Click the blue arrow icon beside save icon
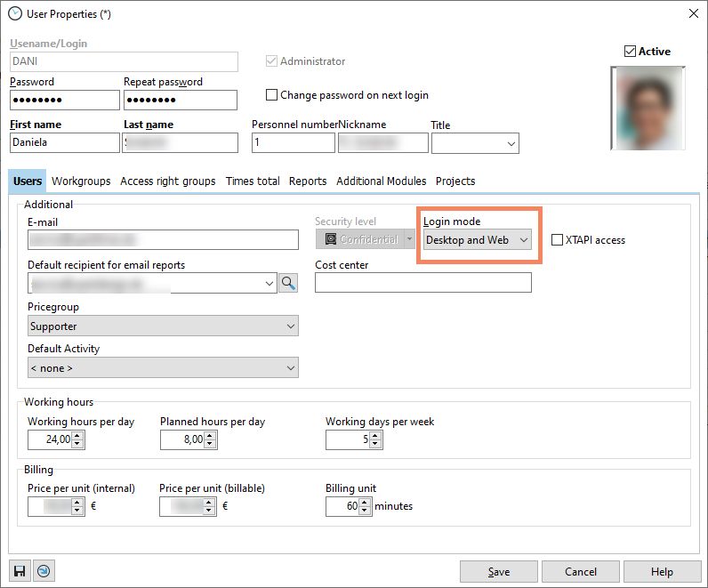The width and height of the screenshot is (708, 588). [x=42, y=571]
